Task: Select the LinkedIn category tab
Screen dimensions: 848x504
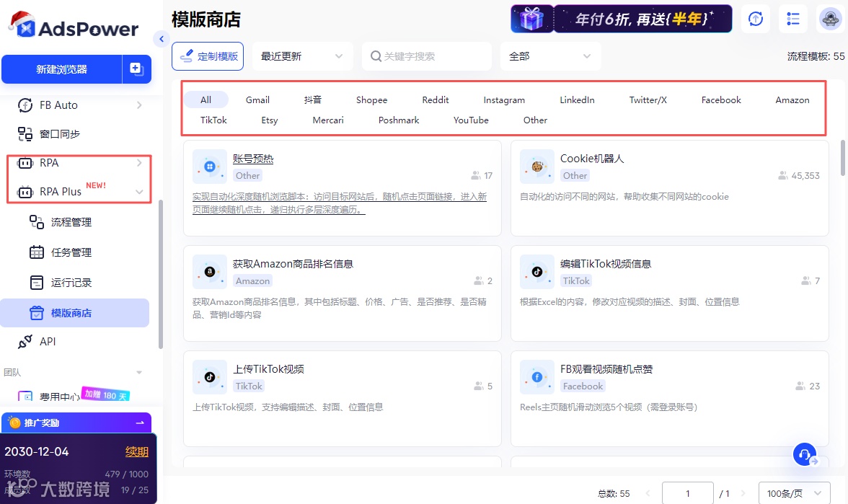Action: [577, 100]
